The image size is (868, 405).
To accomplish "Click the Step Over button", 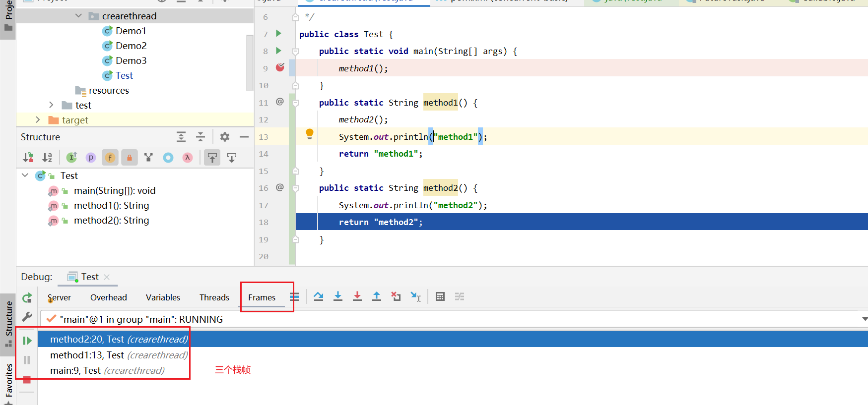I will (319, 296).
